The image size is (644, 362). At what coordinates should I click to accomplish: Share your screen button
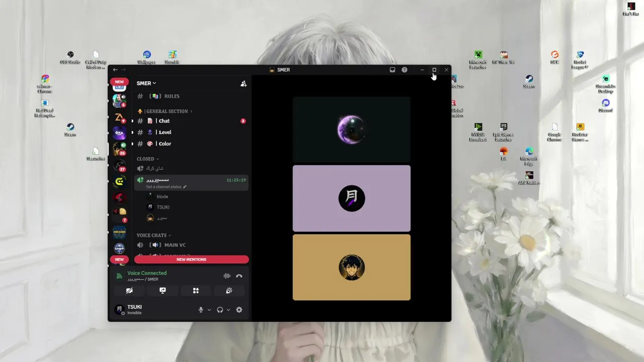click(x=163, y=291)
